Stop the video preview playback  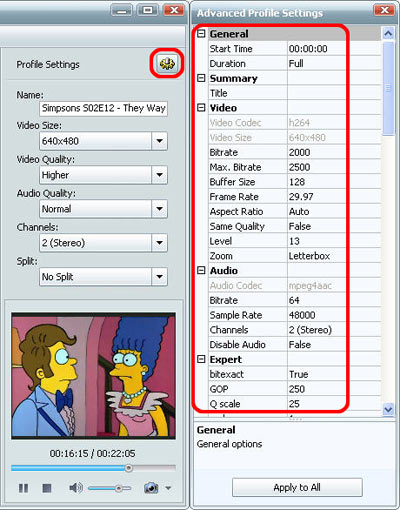(47, 488)
